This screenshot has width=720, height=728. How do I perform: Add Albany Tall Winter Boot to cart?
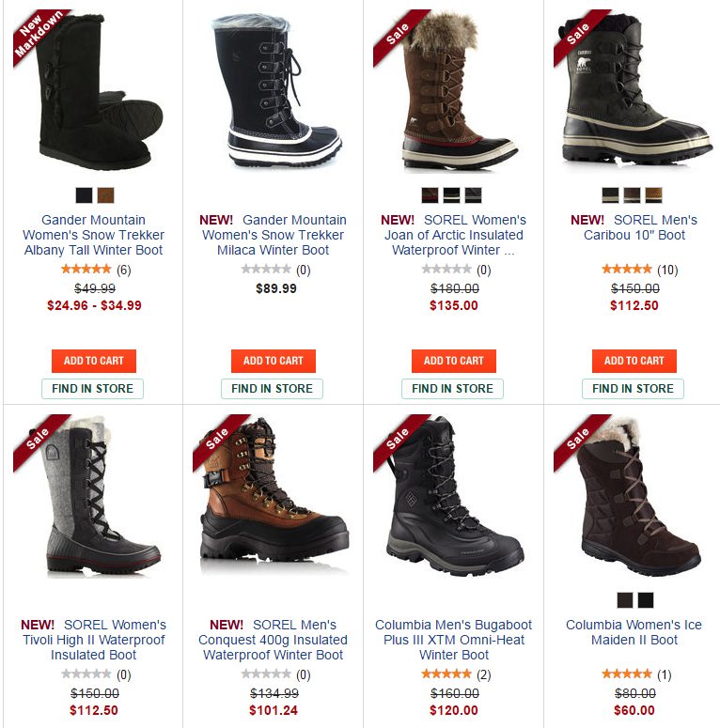coord(93,361)
